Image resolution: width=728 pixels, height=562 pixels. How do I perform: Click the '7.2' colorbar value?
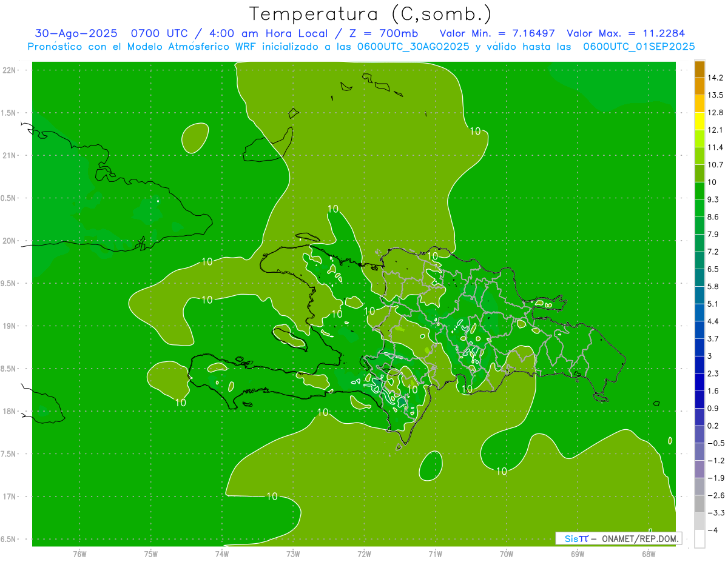[x=714, y=252]
